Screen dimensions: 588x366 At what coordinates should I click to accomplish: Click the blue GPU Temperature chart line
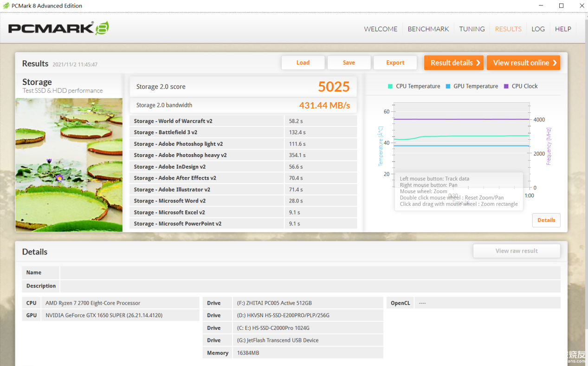[x=462, y=146]
